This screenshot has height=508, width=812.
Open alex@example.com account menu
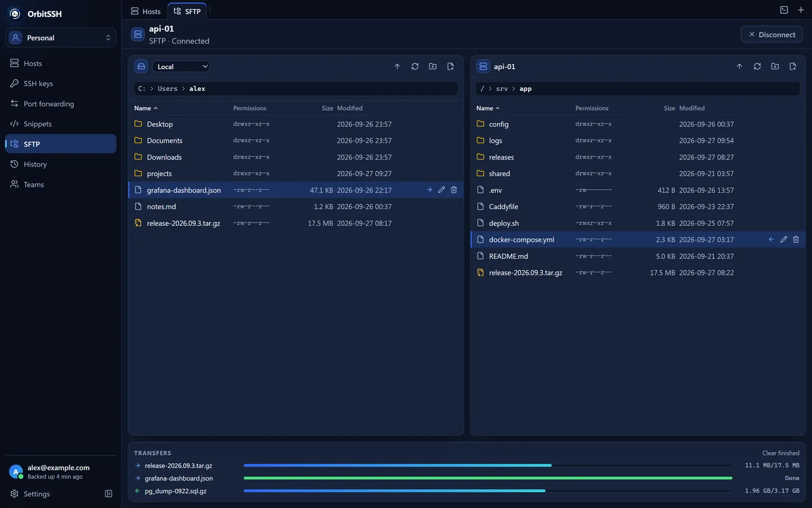pyautogui.click(x=61, y=472)
